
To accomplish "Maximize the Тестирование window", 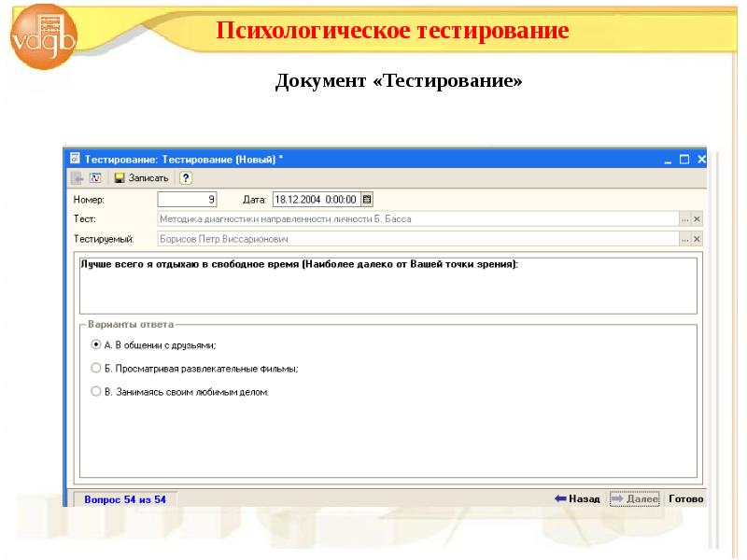I will coord(684,160).
